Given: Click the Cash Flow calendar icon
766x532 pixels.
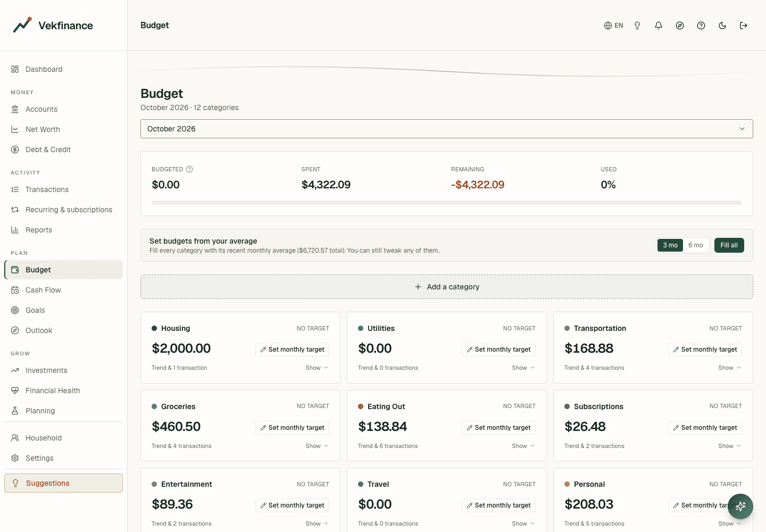Looking at the screenshot, I should pyautogui.click(x=15, y=290).
